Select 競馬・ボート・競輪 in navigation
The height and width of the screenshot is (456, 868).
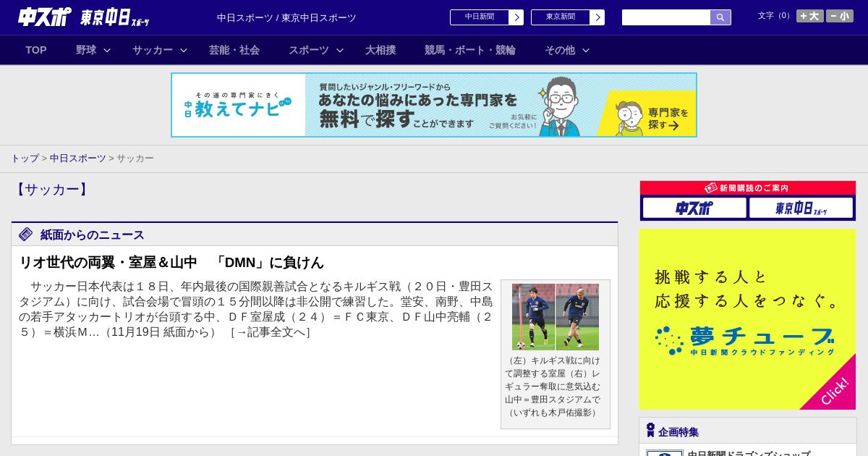(470, 50)
